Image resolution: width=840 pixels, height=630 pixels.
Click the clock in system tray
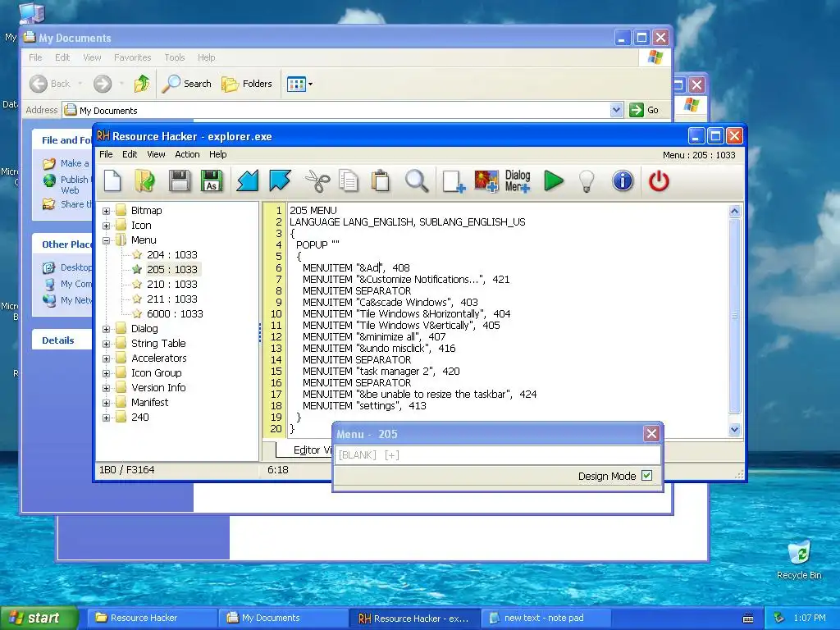(810, 618)
